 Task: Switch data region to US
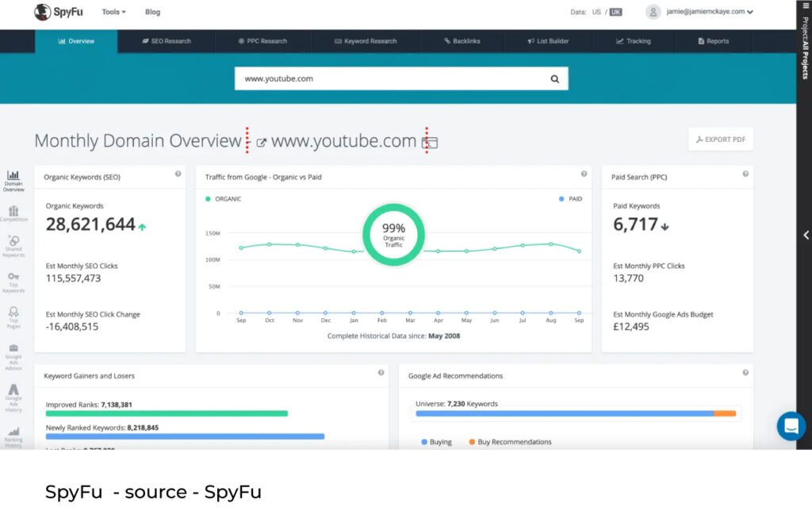click(596, 12)
